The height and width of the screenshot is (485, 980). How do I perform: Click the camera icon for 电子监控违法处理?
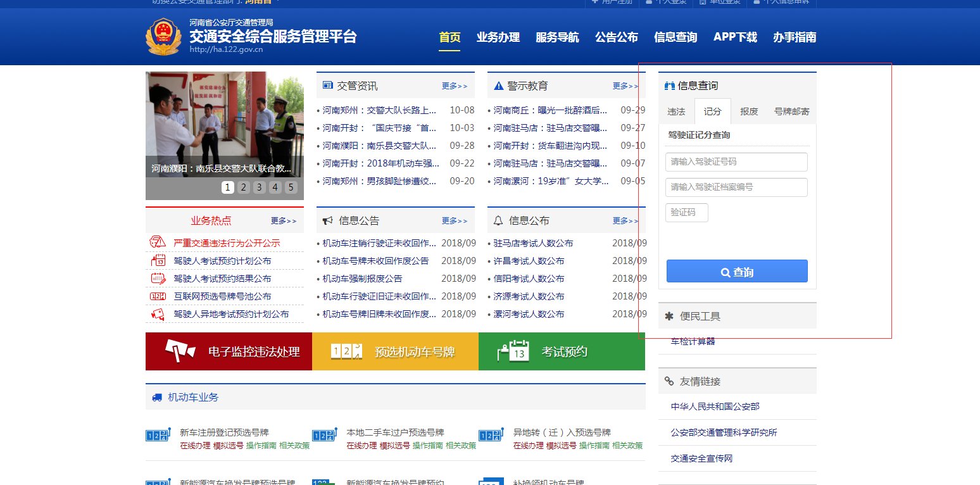180,351
